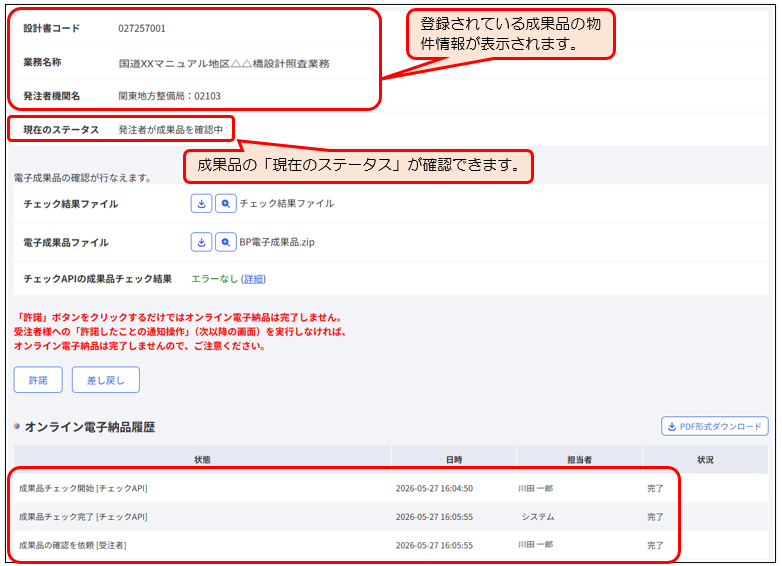This screenshot has width=782, height=566.
Task: Preview BP電子成果品.zip with magnifier icon
Action: coord(225,242)
